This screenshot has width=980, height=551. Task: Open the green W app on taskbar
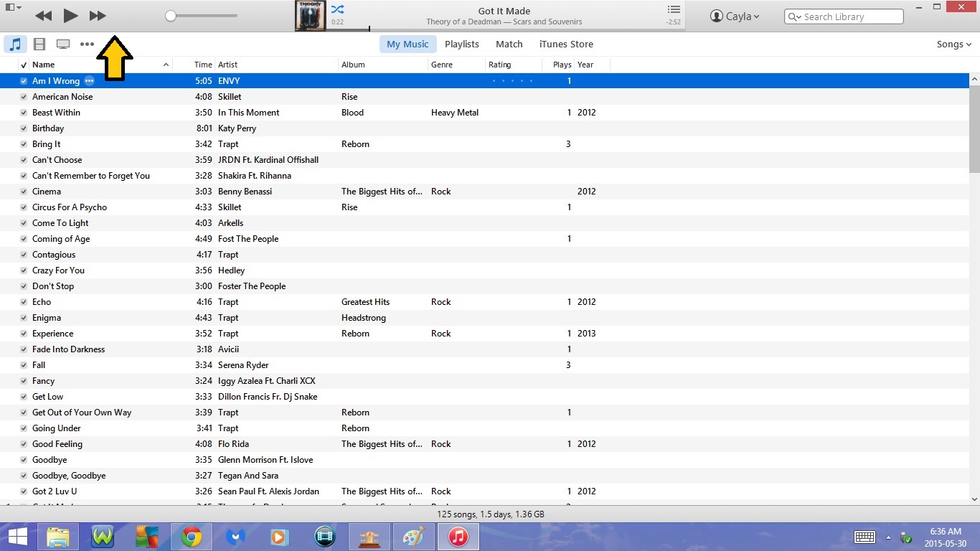click(x=103, y=537)
